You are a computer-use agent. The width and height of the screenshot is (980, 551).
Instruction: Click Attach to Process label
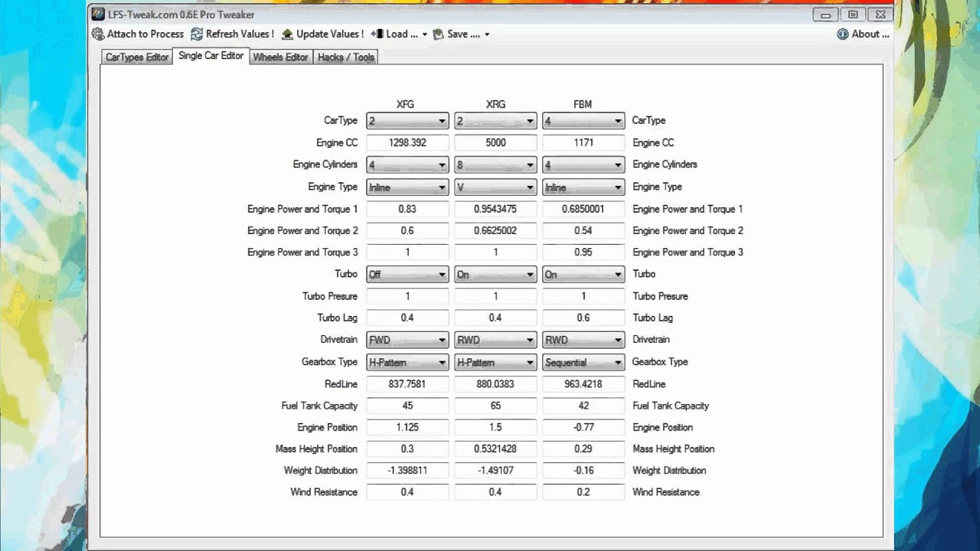(145, 34)
